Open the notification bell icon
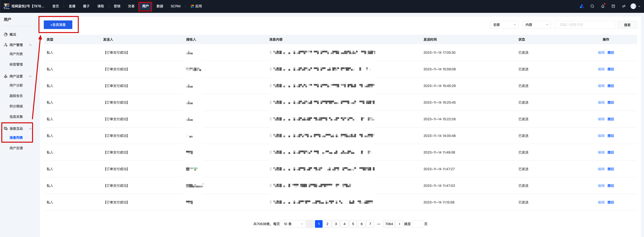This screenshot has width=644, height=237. point(603,6)
